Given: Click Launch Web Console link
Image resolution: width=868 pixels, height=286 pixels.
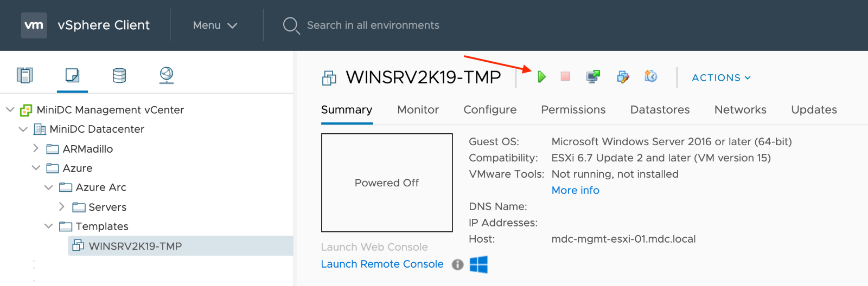Looking at the screenshot, I should (x=374, y=247).
